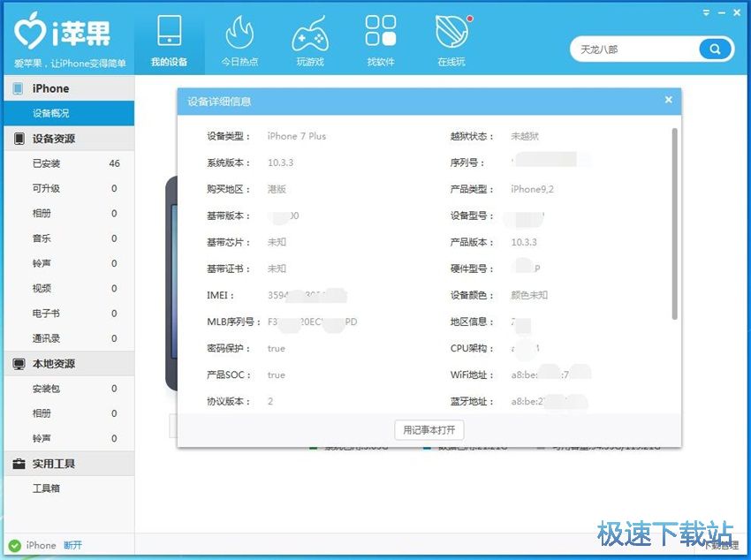This screenshot has width=751, height=560.
Task: Close the i苹果 main window
Action: click(x=737, y=13)
